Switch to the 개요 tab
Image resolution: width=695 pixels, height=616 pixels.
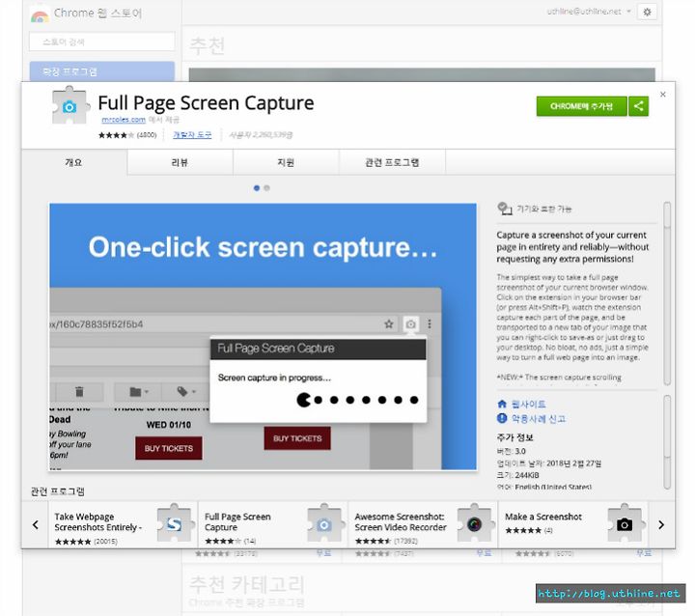[x=73, y=162]
